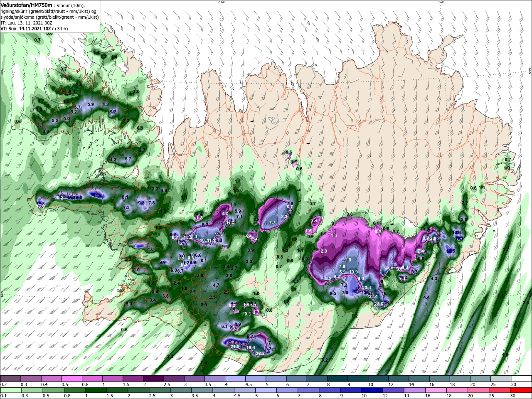Click the 15W longitude label
Screen dimensions: 532x399
pyautogui.click(x=440, y=2)
